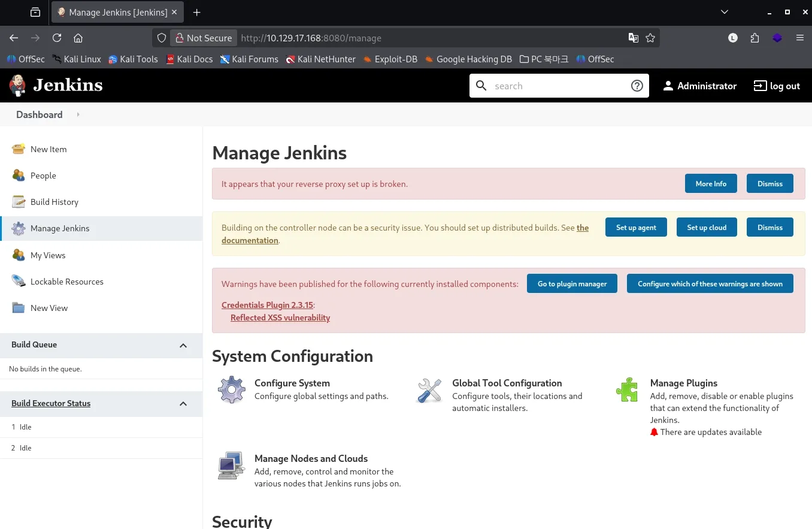Open the Configure System heading link
This screenshot has height=529, width=812.
point(292,383)
